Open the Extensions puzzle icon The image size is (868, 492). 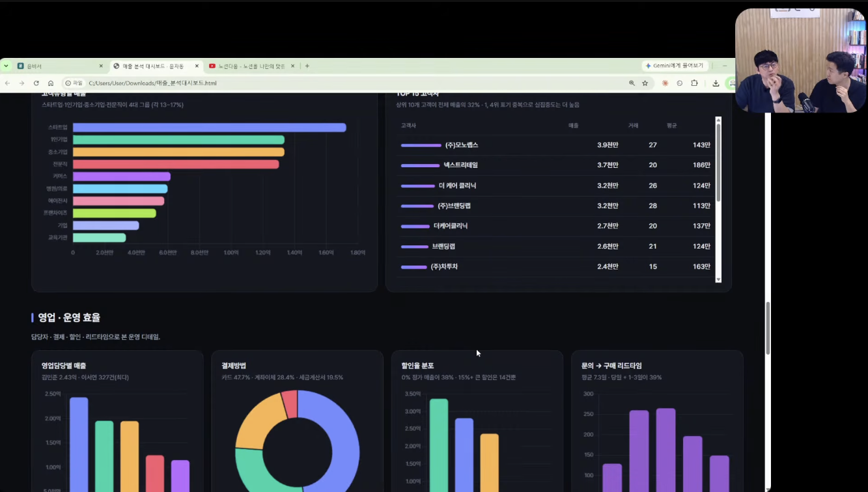coord(695,83)
